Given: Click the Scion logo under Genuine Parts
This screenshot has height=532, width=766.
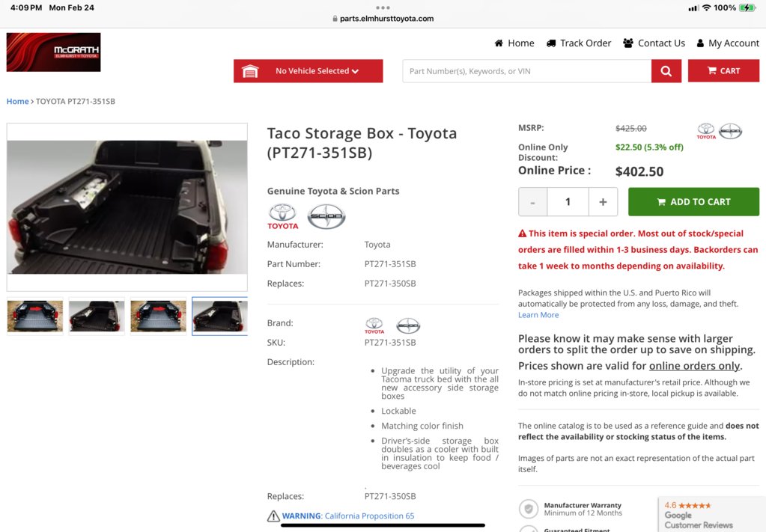Looking at the screenshot, I should coord(326,216).
